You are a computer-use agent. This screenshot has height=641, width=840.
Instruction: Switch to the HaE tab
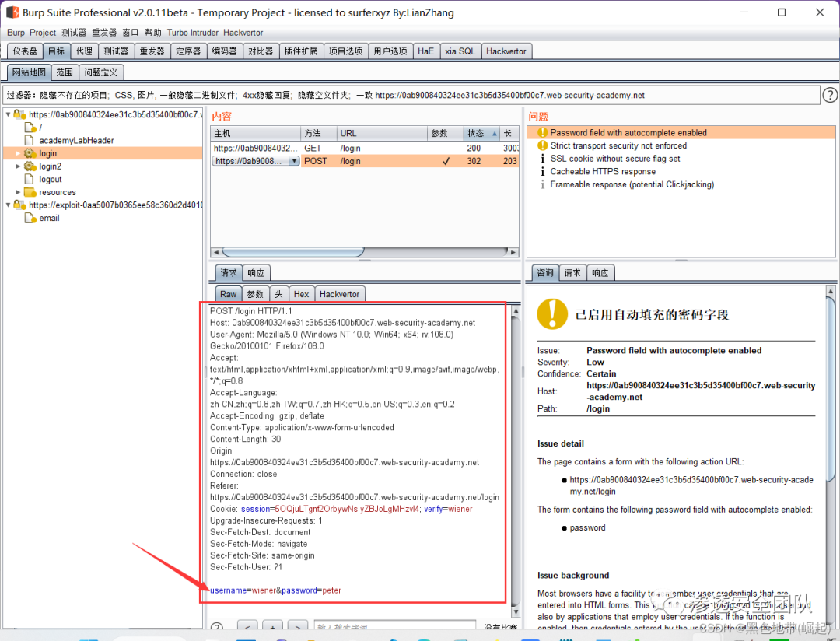426,51
